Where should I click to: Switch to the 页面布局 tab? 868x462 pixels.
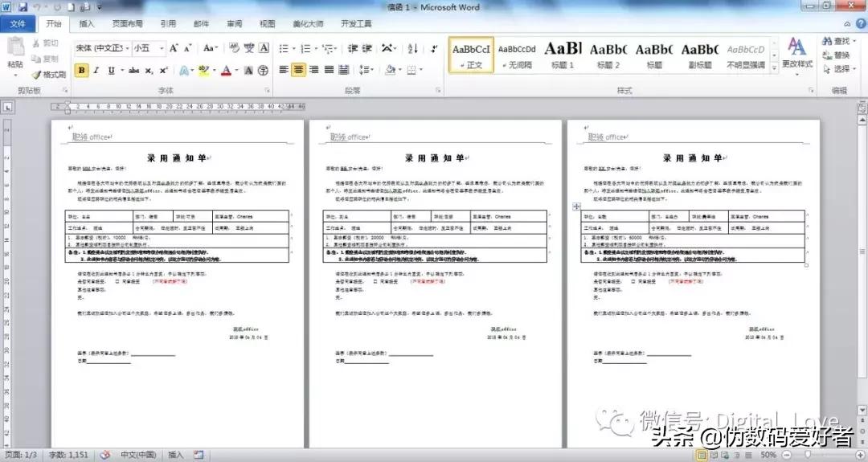[127, 24]
